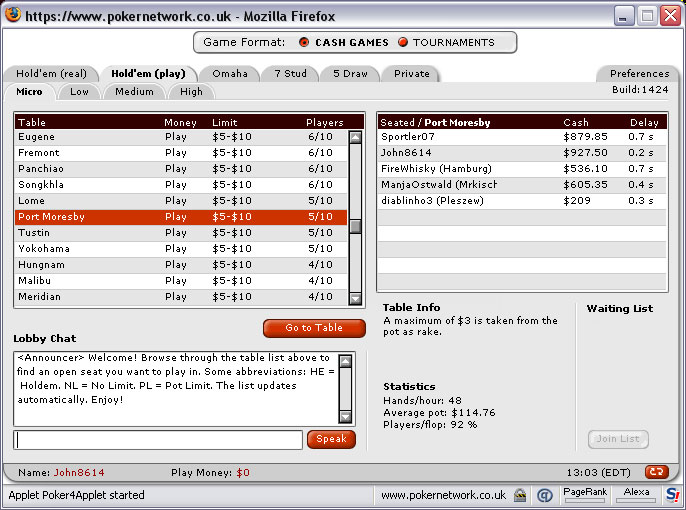Click the blue @ icon in status bar

[544, 495]
